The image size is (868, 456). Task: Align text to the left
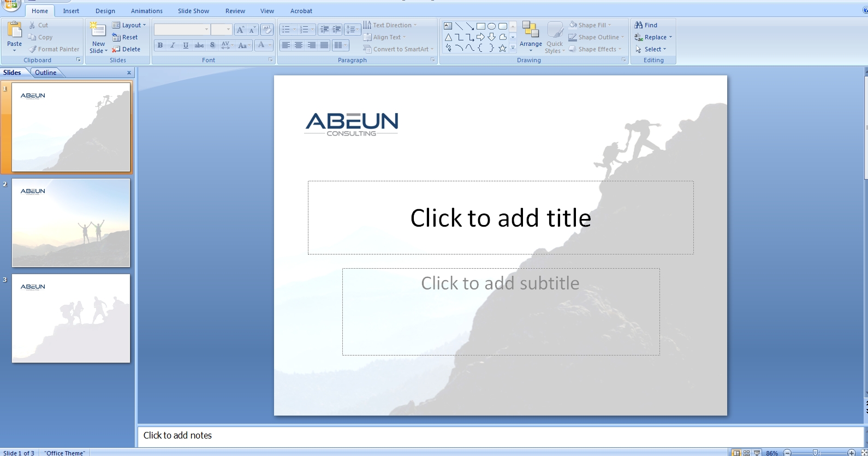click(286, 45)
